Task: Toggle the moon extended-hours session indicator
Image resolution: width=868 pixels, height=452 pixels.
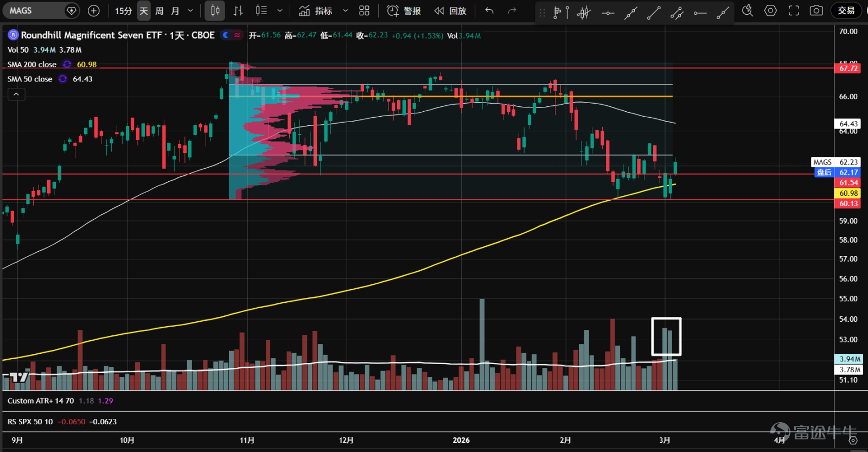Action: click(x=226, y=35)
